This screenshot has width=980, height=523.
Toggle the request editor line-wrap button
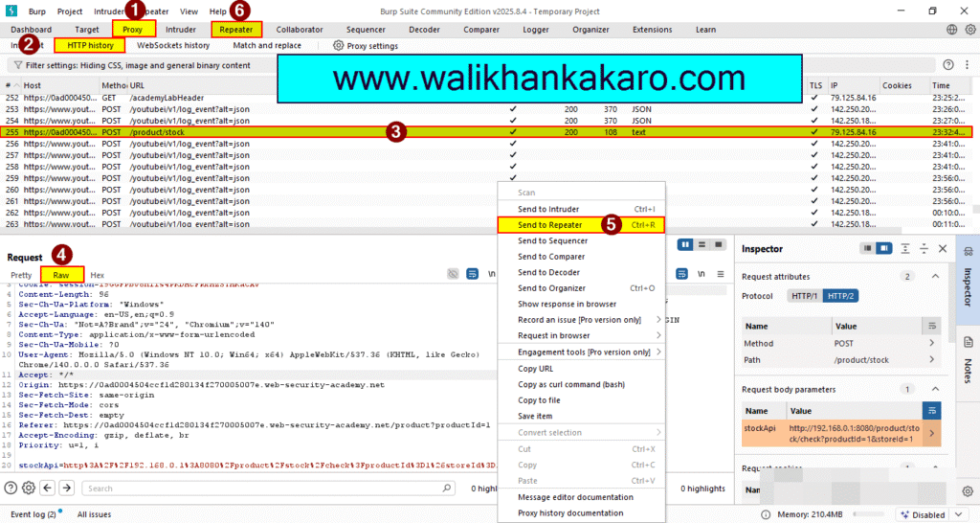[472, 274]
